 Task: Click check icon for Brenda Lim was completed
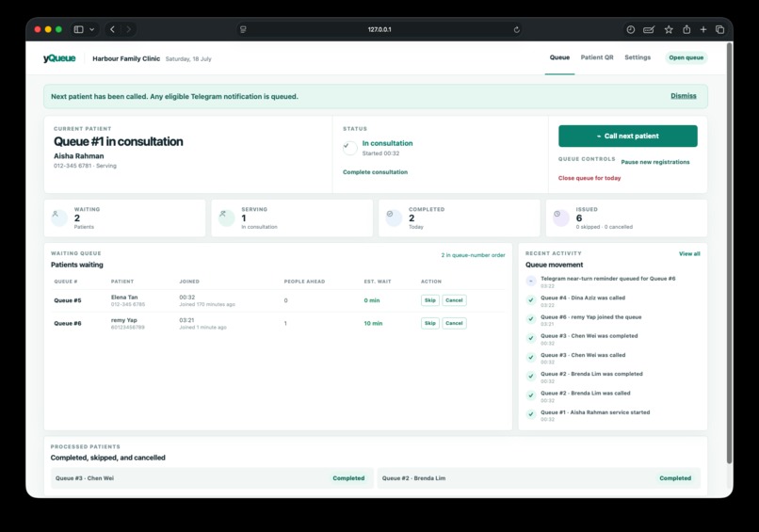531,376
